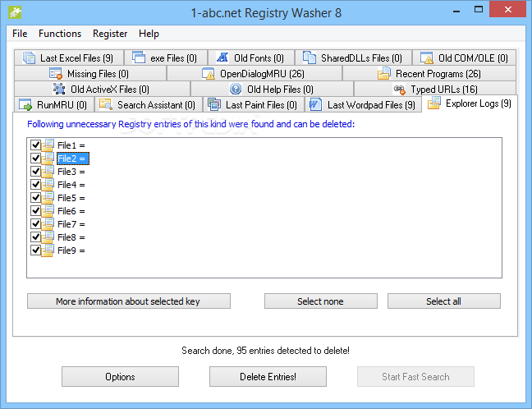The width and height of the screenshot is (532, 409).
Task: Select the 'File1 =' entry text
Action: pyautogui.click(x=71, y=145)
